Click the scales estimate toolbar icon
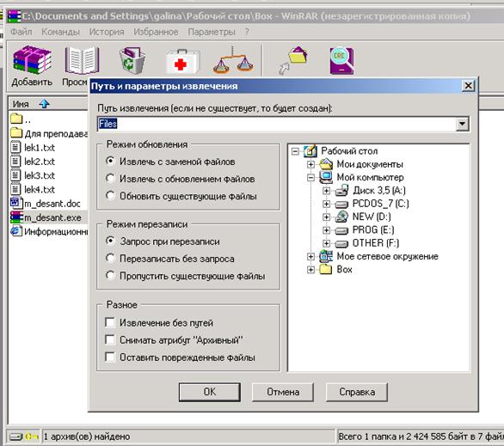This screenshot has height=446, width=504. [x=233, y=61]
